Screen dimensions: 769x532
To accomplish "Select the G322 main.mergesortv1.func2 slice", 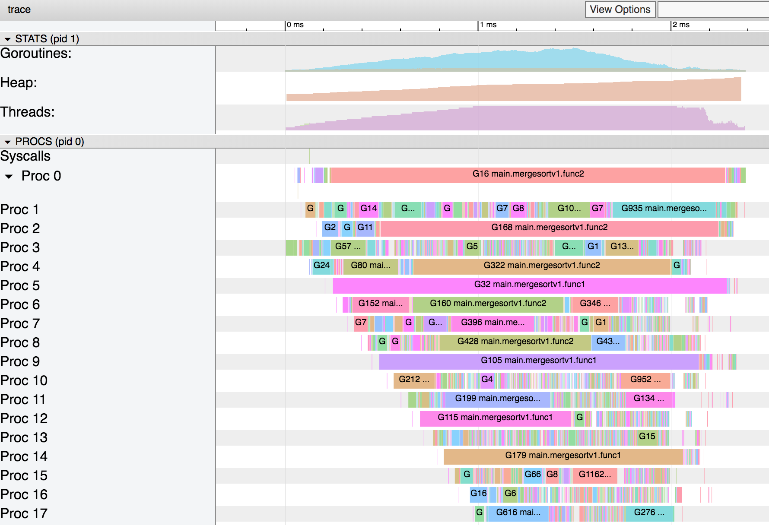I will pyautogui.click(x=542, y=266).
